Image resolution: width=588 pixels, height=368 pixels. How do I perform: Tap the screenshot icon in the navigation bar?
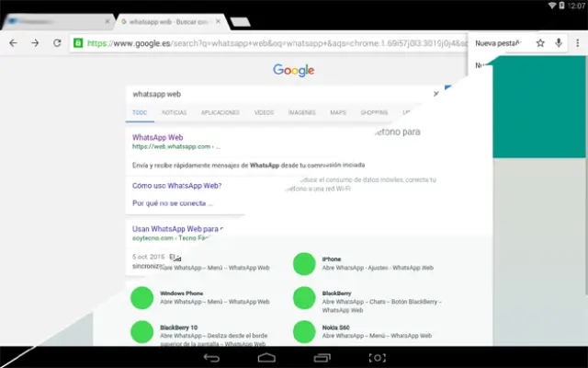[x=377, y=357]
